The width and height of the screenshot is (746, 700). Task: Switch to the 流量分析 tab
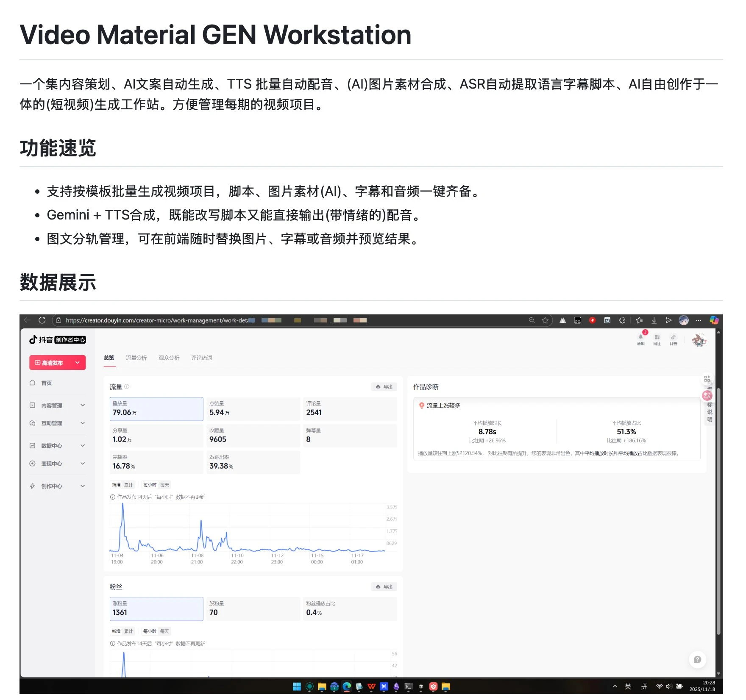click(136, 358)
